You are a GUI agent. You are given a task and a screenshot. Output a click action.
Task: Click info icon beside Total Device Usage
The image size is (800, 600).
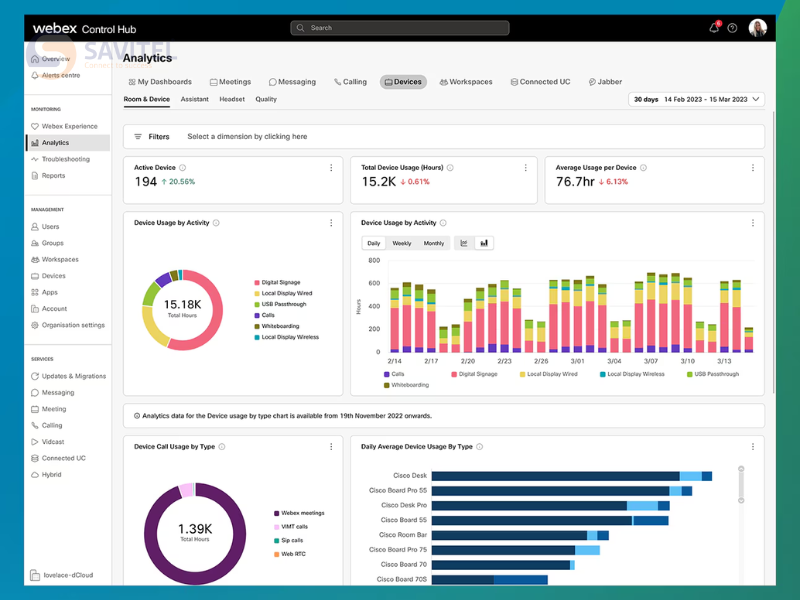tap(450, 168)
